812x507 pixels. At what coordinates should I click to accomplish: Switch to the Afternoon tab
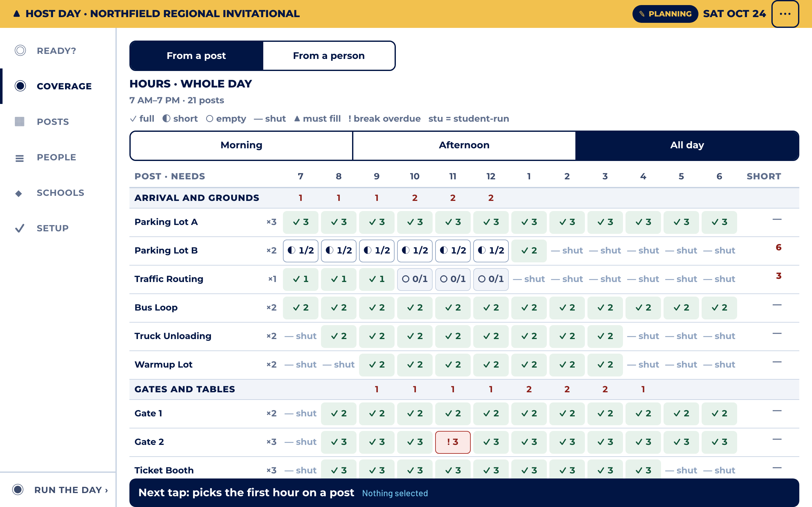click(464, 145)
